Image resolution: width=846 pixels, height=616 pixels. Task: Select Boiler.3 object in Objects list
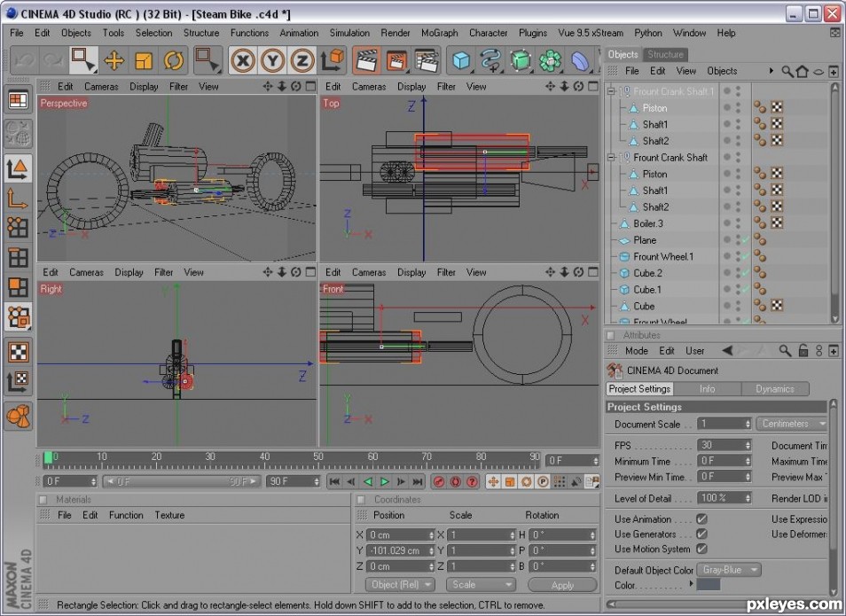(648, 223)
